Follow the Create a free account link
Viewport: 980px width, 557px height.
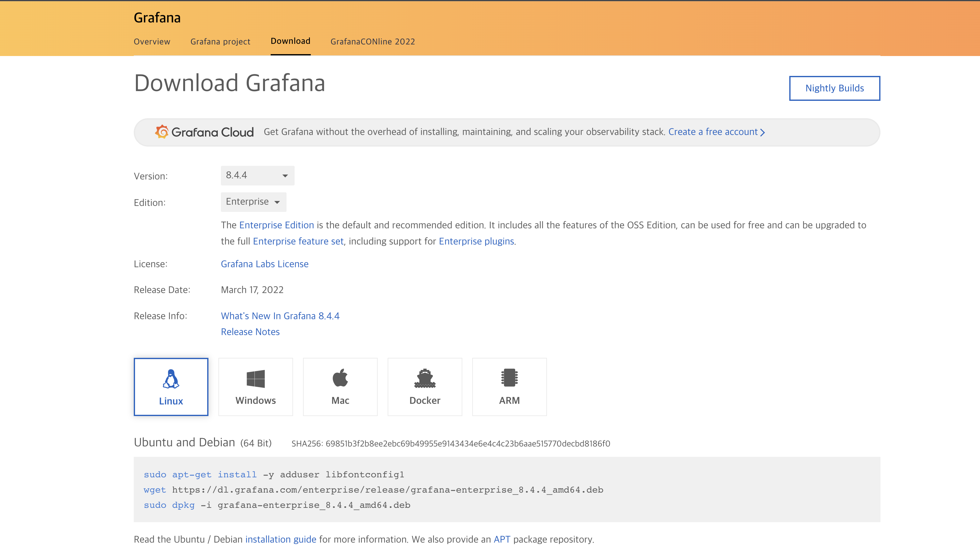tap(716, 132)
